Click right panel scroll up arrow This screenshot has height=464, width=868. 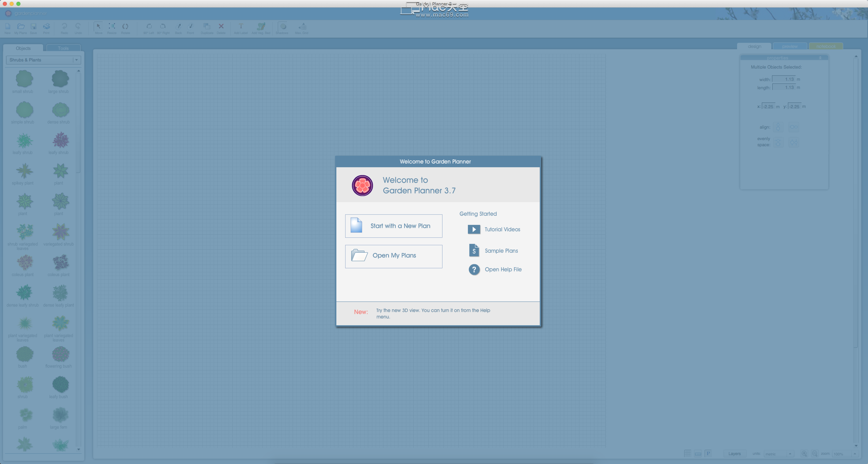coord(856,56)
